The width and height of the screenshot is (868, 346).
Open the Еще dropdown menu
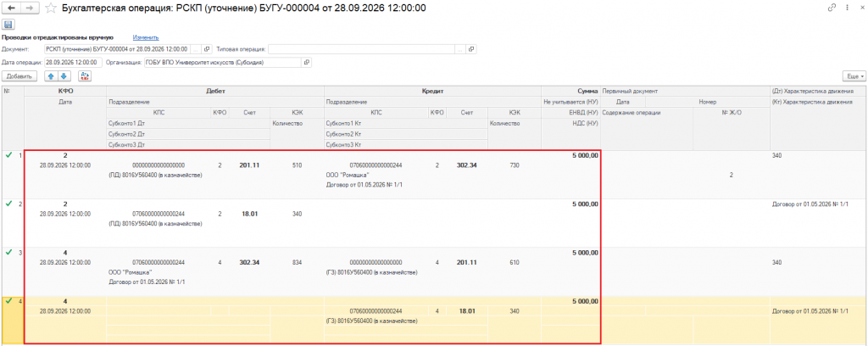(x=853, y=76)
